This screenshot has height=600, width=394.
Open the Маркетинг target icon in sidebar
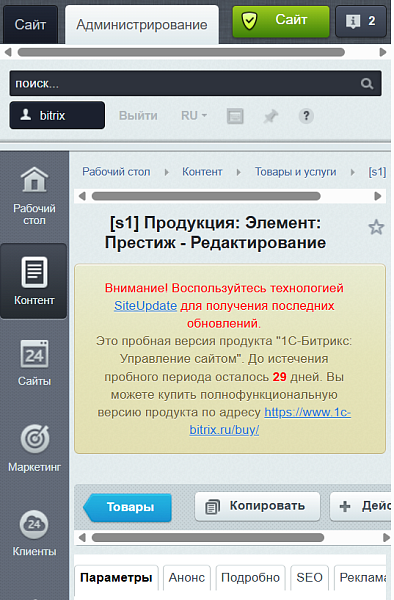pos(35,439)
